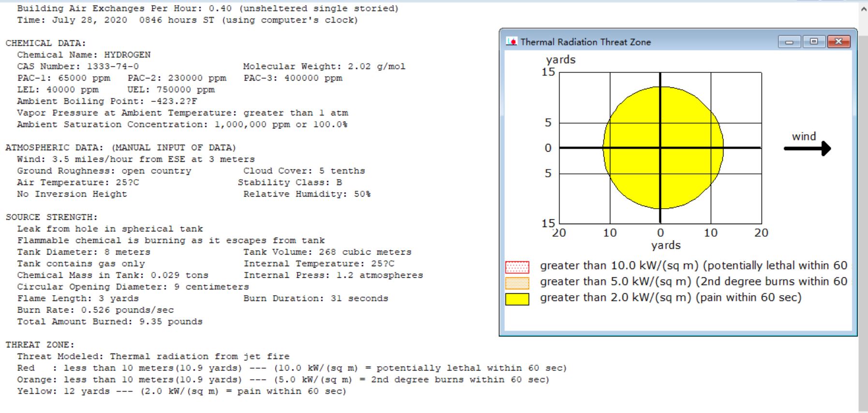
Task: Click the black wind direction arrow
Action: 807,148
